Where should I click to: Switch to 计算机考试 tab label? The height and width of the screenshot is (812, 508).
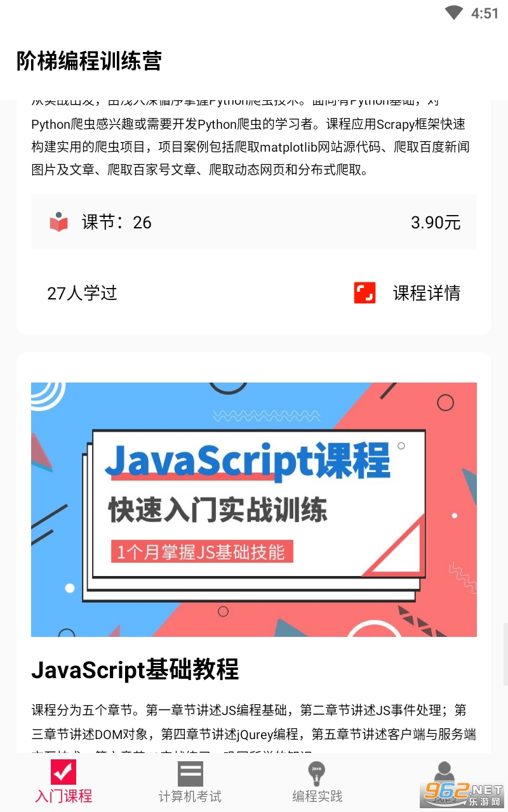[x=190, y=796]
